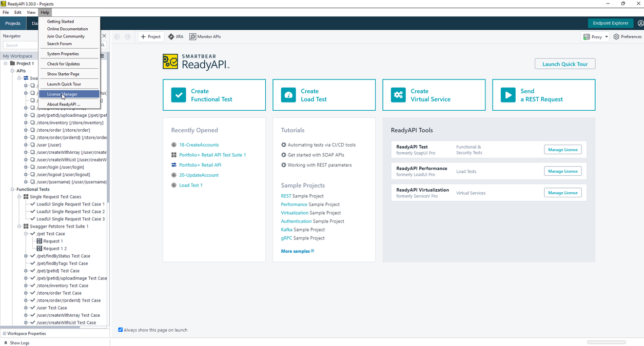Click the Swagger Petstore Test Suite 1 grid icon
This screenshot has width=644, height=346.
(26, 226)
